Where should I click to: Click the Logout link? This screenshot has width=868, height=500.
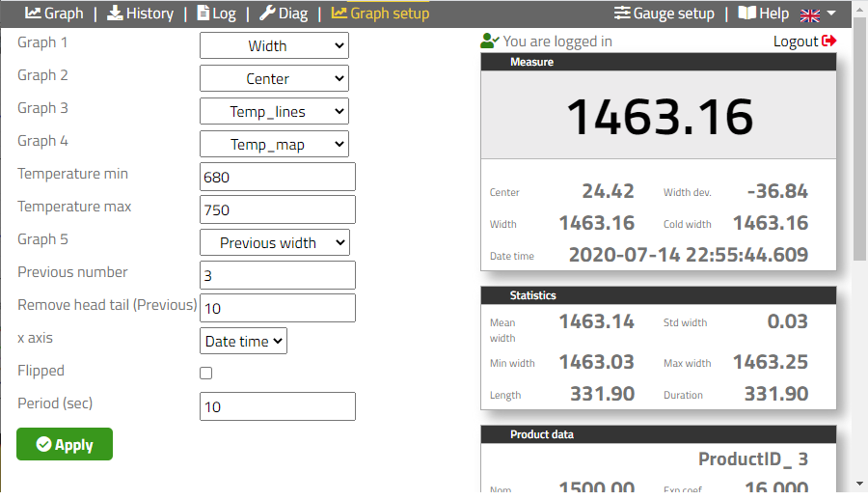(x=796, y=42)
